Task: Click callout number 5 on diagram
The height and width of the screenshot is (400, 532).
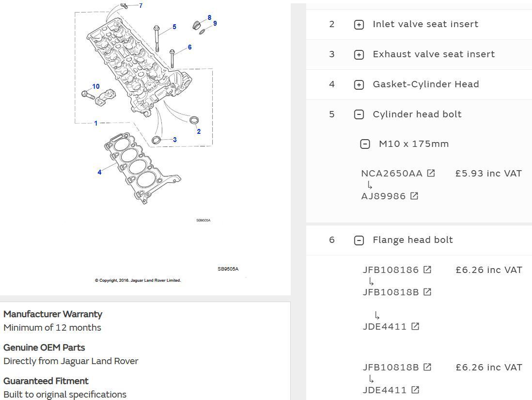Action: pos(174,27)
